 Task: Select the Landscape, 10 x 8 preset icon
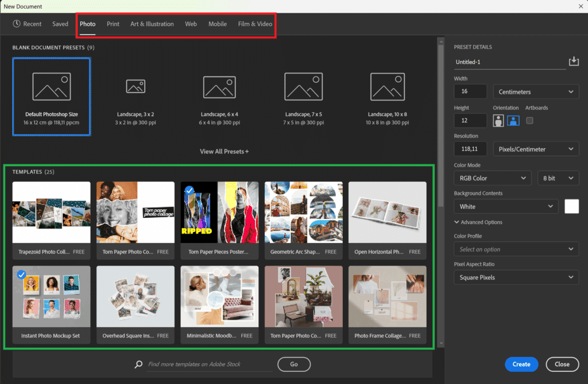point(388,87)
